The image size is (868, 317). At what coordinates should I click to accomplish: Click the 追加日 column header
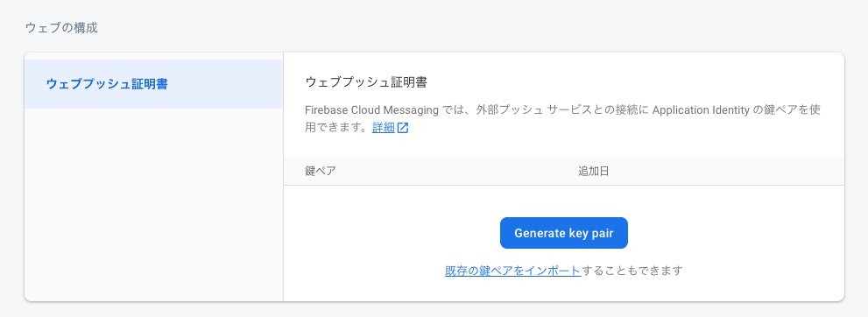[x=594, y=171]
